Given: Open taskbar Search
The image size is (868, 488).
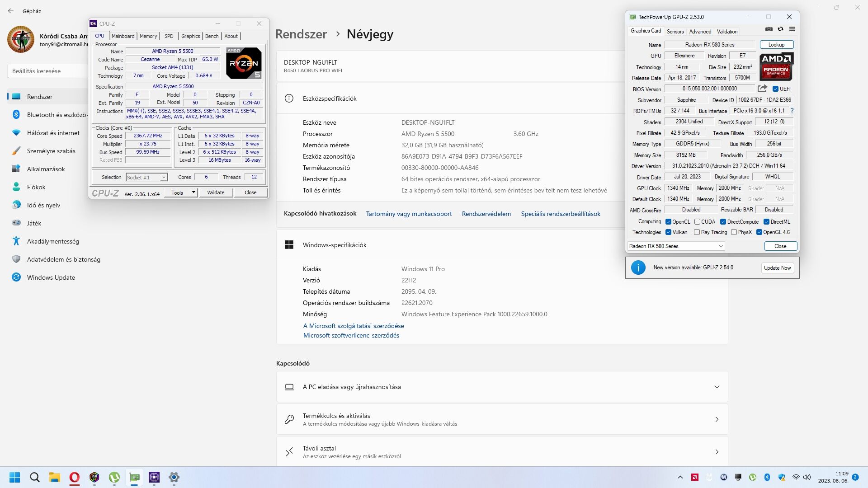Looking at the screenshot, I should tap(34, 477).
